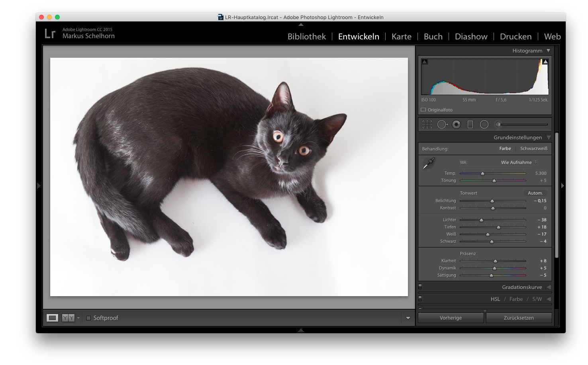Click the Temp. slider handle
588x365 pixels.
click(x=482, y=174)
